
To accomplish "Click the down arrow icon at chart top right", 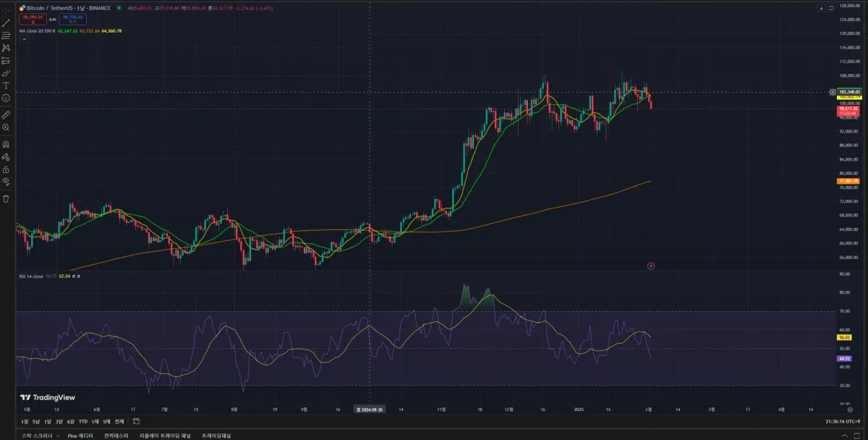I will pos(822,8).
